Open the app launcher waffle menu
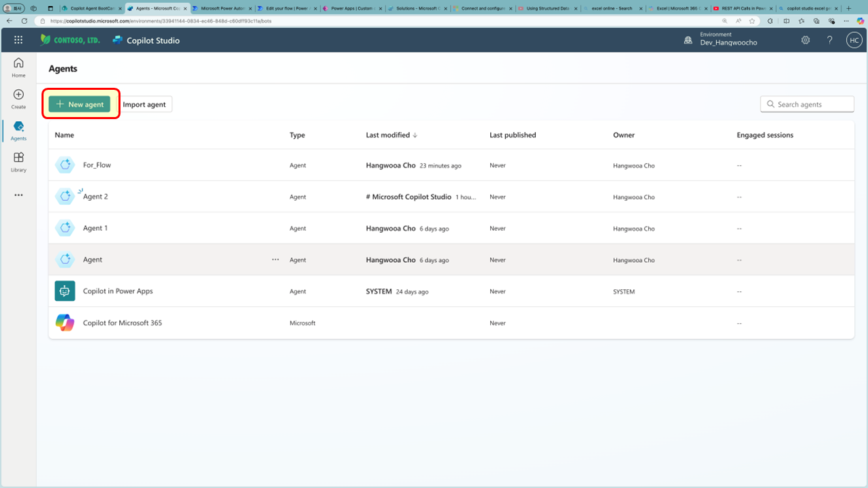The image size is (868, 488). (18, 40)
